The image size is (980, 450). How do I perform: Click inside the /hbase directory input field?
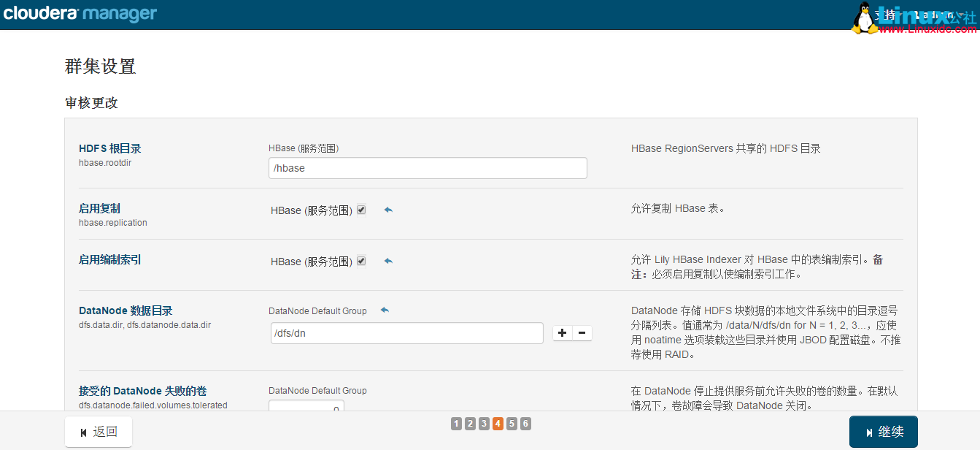coord(427,168)
